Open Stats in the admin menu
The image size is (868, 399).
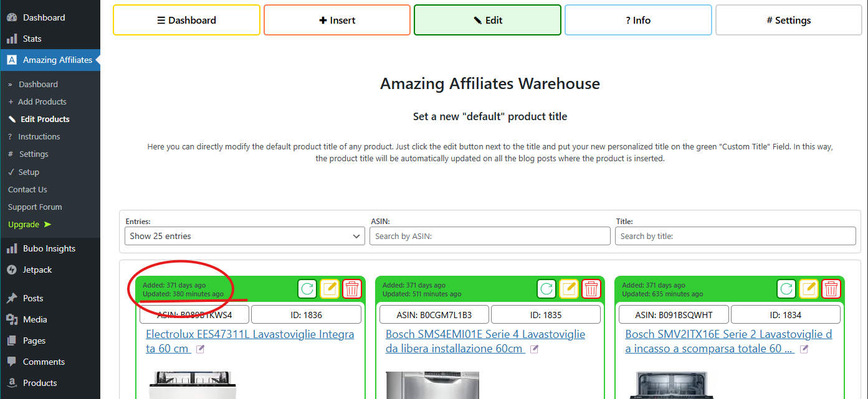point(50,39)
